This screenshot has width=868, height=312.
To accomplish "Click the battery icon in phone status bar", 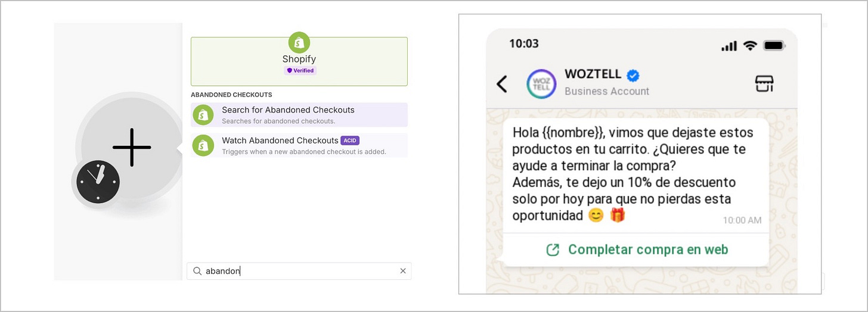I will pyautogui.click(x=774, y=45).
